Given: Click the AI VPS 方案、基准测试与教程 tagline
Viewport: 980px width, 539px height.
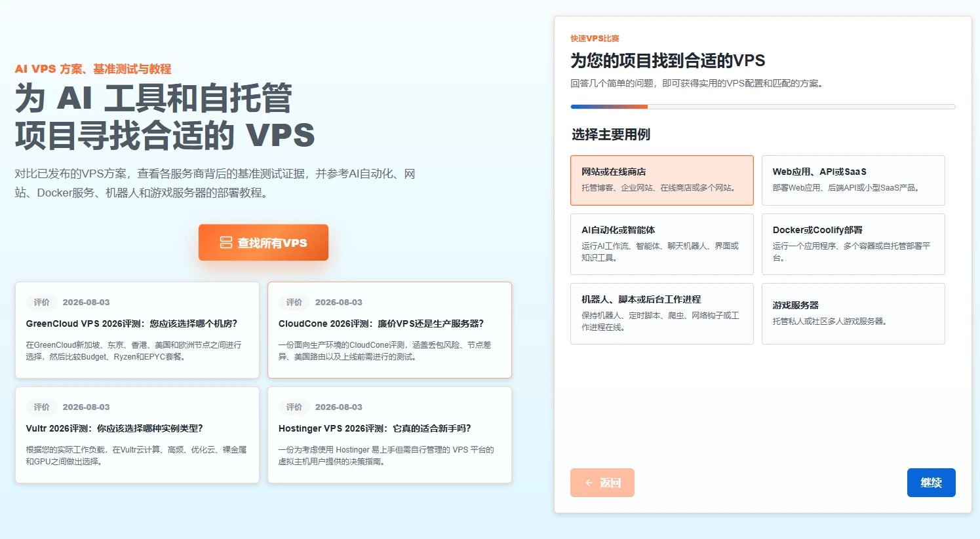Looking at the screenshot, I should click(93, 69).
